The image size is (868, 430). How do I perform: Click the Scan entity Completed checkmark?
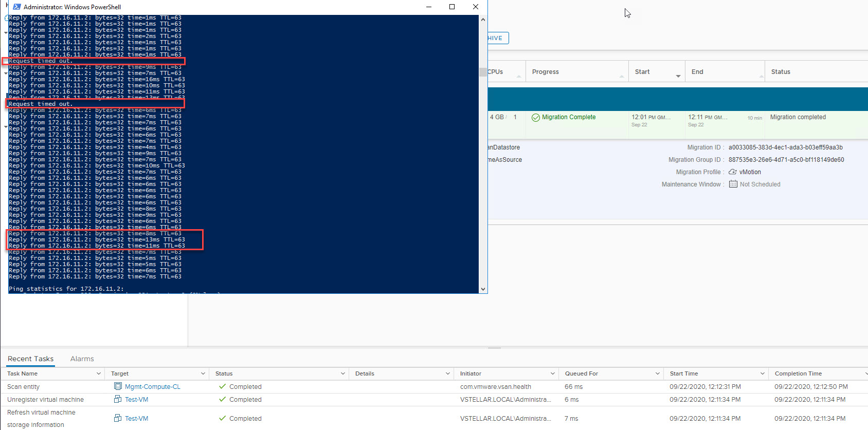pos(222,386)
